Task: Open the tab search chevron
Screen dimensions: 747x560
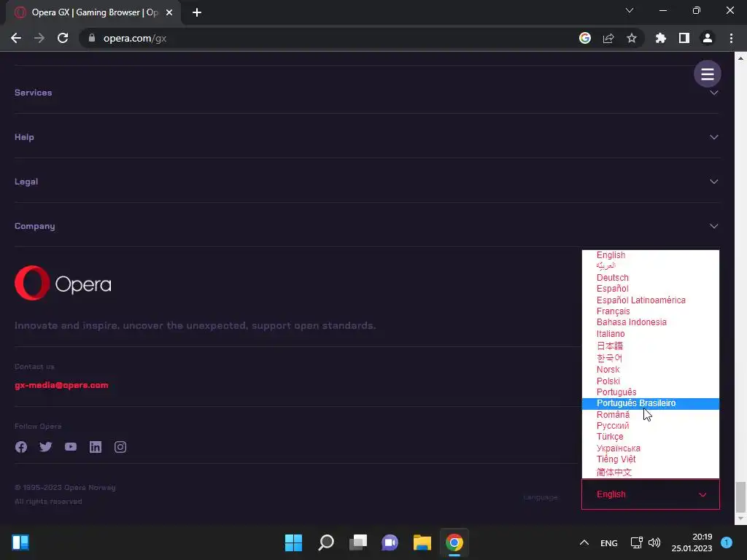Action: 630,10
